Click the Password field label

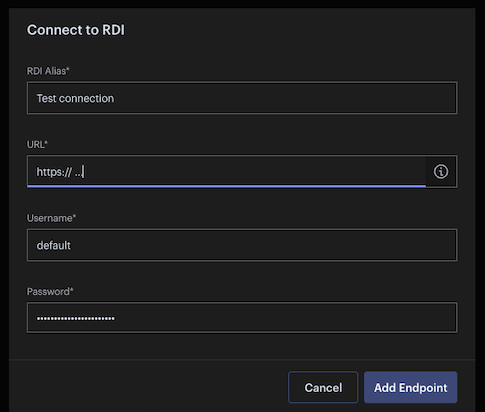(x=50, y=291)
